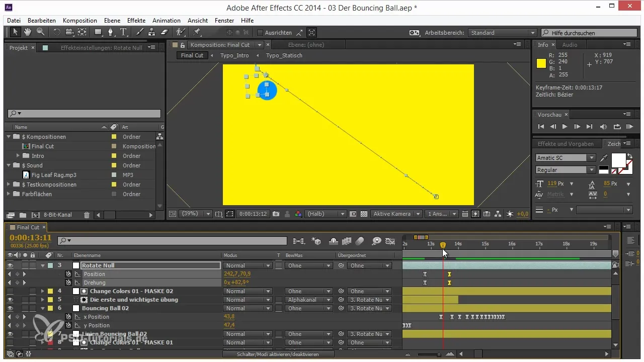Collapse the $ Kompositionen folder
This screenshot has width=644, height=362.
click(9, 137)
